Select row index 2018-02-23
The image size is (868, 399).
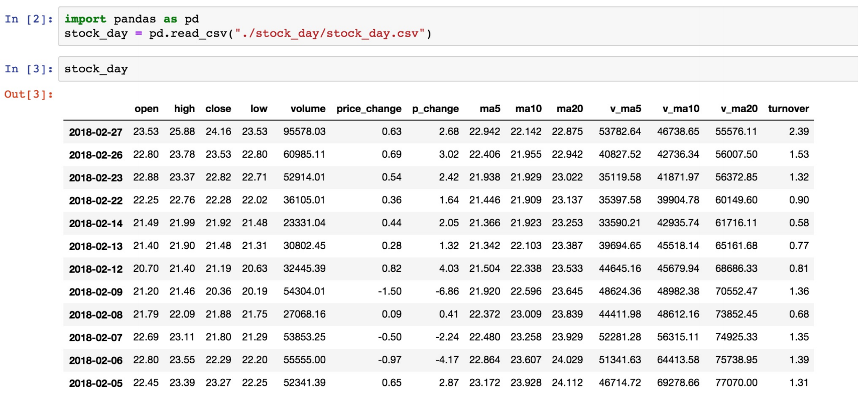coord(95,178)
